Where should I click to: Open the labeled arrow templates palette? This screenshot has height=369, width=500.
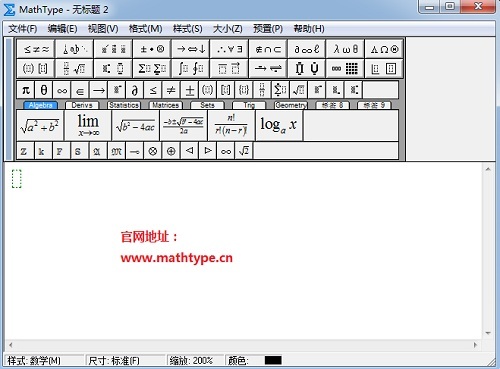coord(268,69)
